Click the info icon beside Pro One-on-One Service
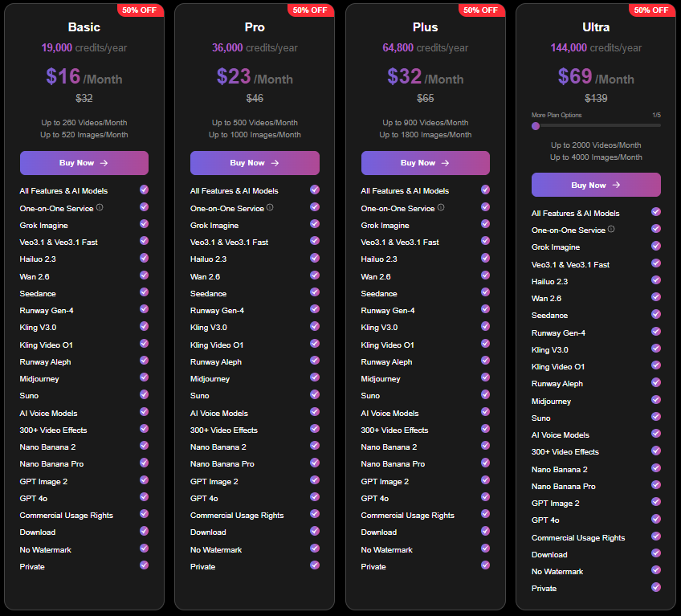 pos(270,207)
